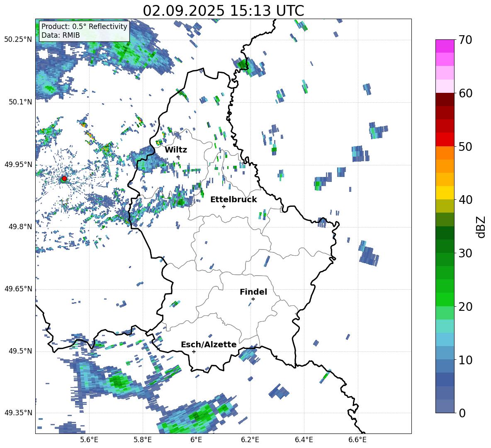The width and height of the screenshot is (491, 448).
Task: Click the colorbar tick label 60
Action: 465,93
